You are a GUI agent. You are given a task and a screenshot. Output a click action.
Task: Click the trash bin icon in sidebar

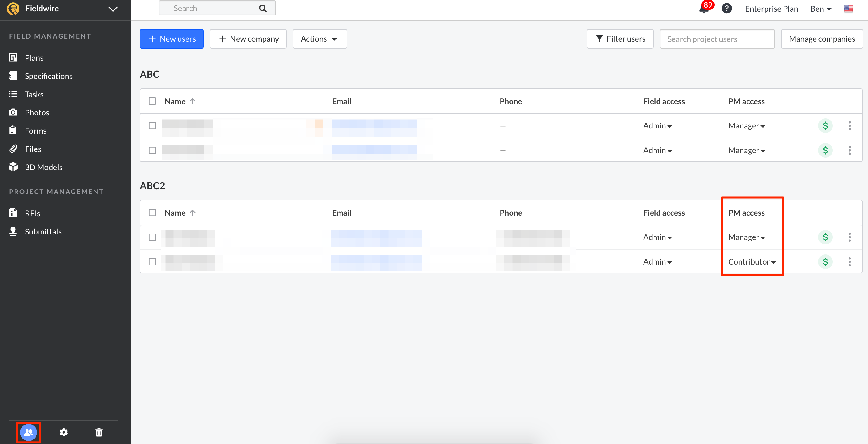(99, 432)
